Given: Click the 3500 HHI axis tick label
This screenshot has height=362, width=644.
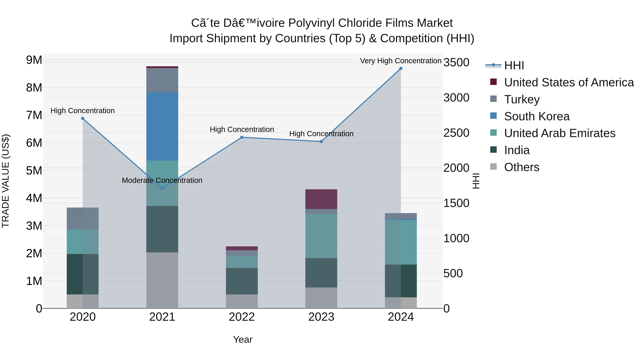Looking at the screenshot, I should [456, 62].
